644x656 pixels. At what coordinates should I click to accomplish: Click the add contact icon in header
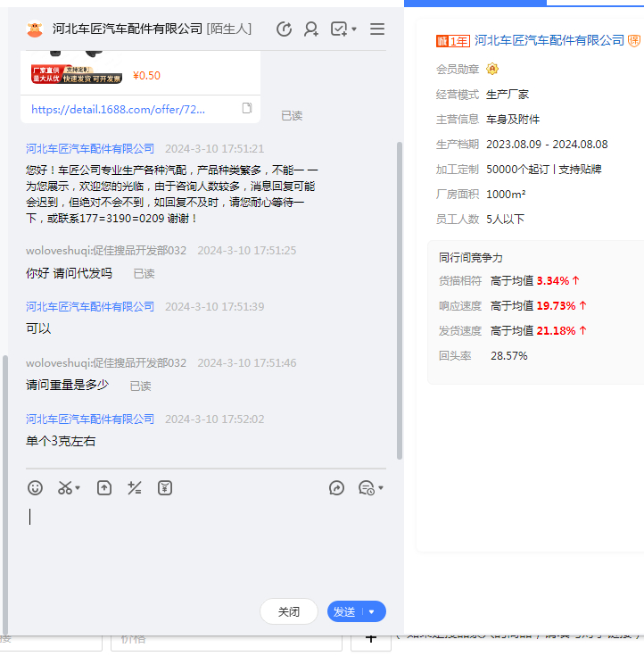310,29
